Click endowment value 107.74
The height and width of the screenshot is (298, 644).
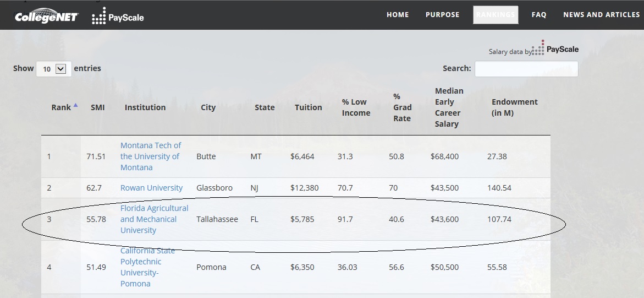point(499,219)
